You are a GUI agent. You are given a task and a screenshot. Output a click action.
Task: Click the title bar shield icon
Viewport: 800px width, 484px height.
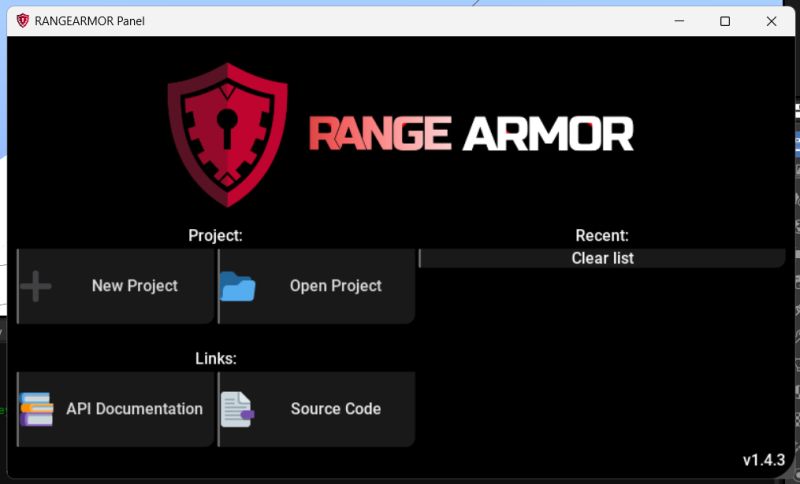pos(22,20)
